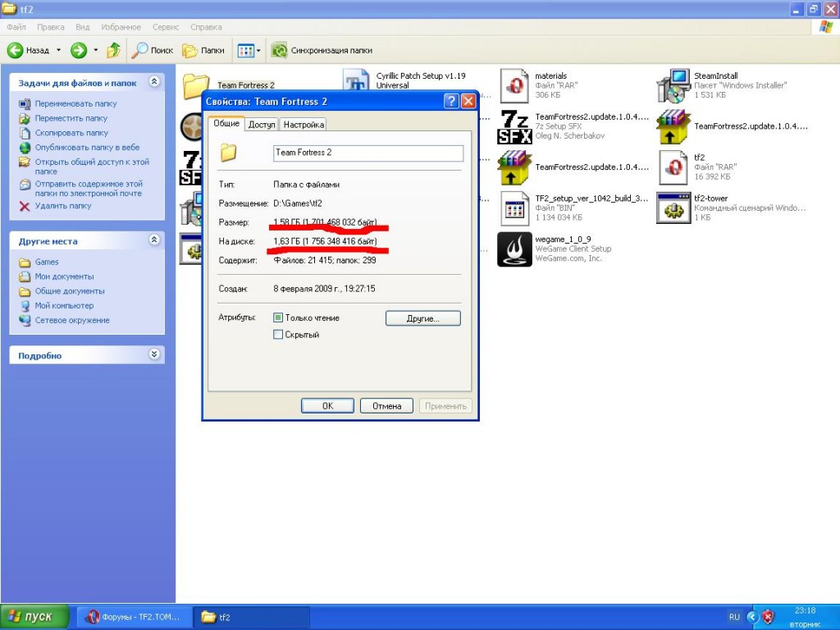
Task: Click the tf2 folder taskbar button
Action: click(x=251, y=617)
